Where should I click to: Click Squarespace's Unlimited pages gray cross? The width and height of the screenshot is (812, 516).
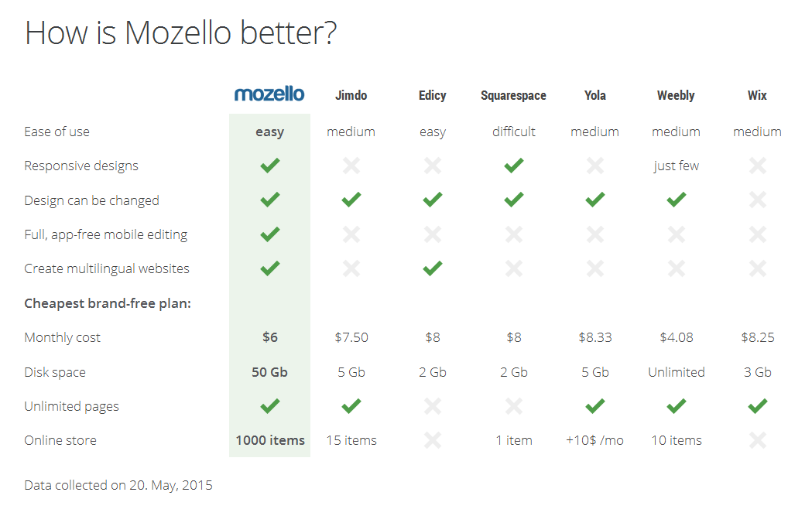tap(513, 406)
